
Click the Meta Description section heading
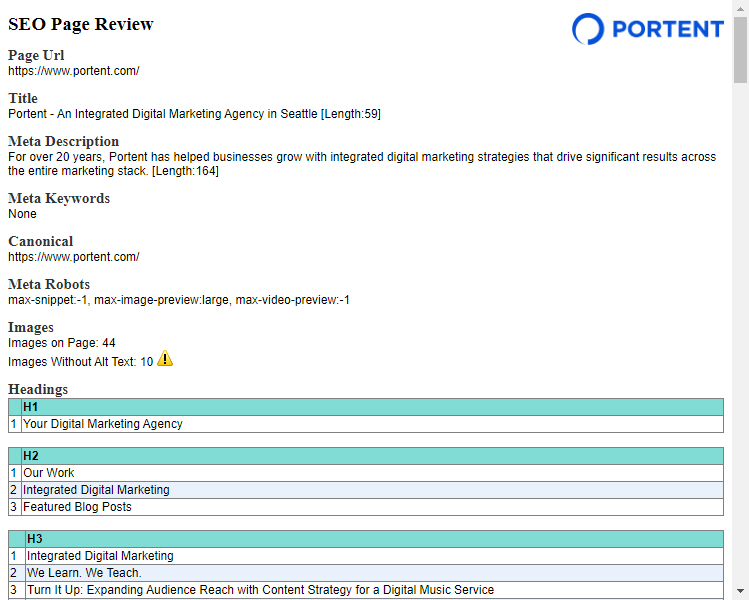point(64,141)
